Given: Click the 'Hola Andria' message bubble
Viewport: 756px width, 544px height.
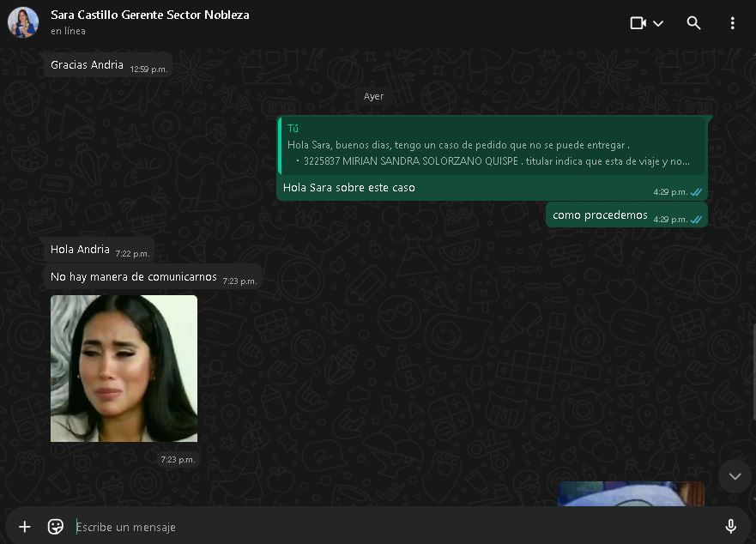Looking at the screenshot, I should pos(81,250).
